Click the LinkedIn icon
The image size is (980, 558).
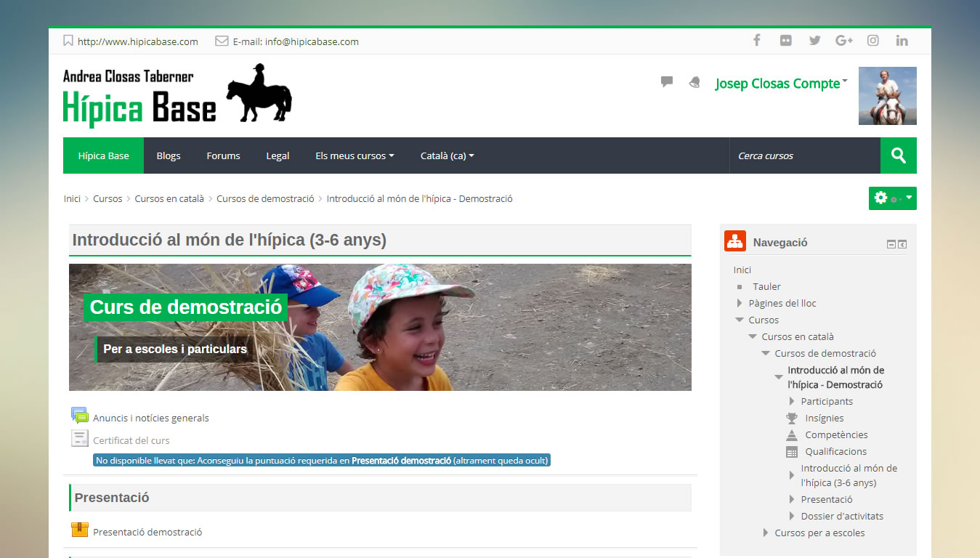pyautogui.click(x=902, y=41)
